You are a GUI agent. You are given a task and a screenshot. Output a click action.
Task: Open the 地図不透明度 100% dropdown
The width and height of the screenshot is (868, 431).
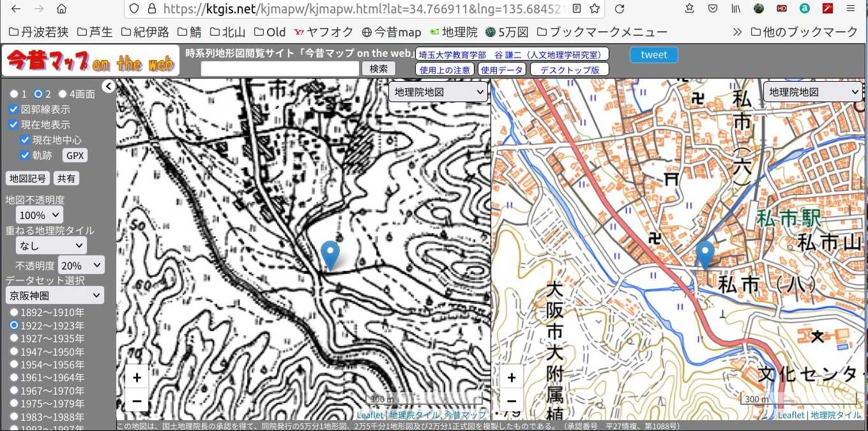(40, 215)
